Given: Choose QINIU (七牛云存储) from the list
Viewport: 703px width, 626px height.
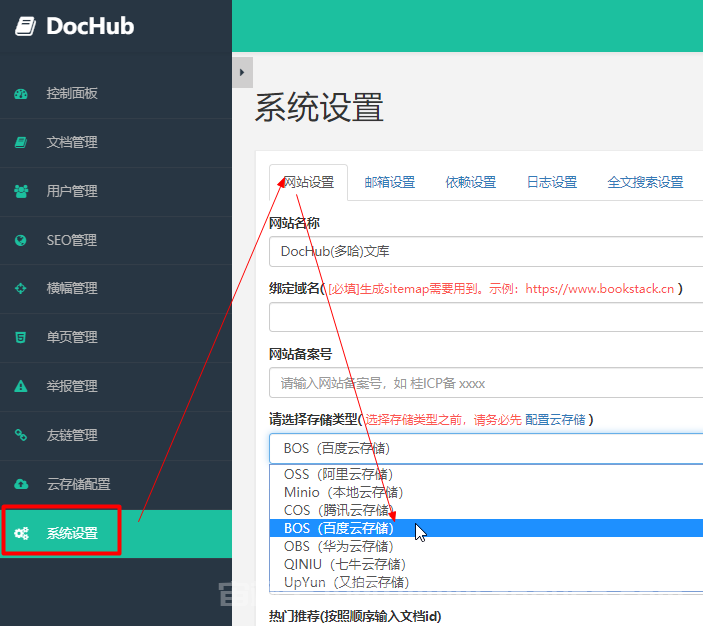Looking at the screenshot, I should 486,564.
